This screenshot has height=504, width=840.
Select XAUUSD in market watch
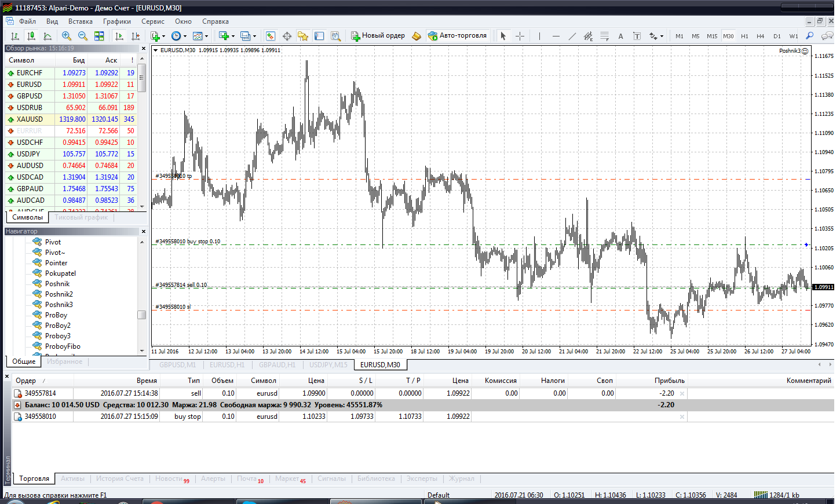click(x=30, y=119)
